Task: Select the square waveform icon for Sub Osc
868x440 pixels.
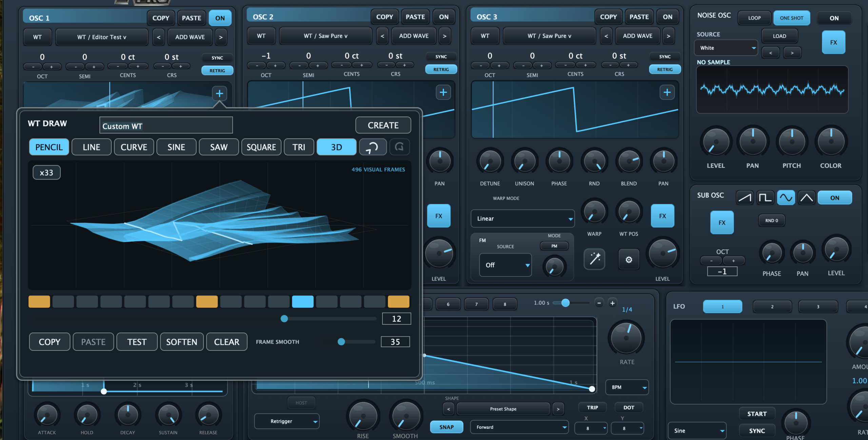Action: coord(765,197)
